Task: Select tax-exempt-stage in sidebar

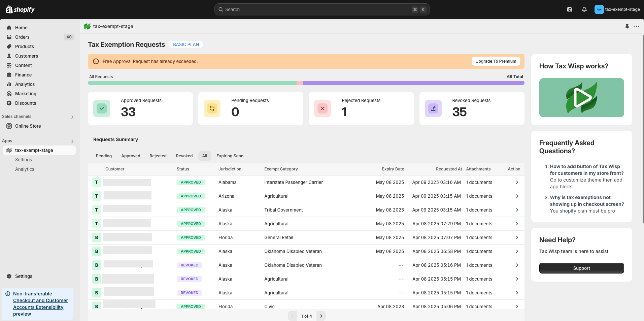Action: [39, 150]
